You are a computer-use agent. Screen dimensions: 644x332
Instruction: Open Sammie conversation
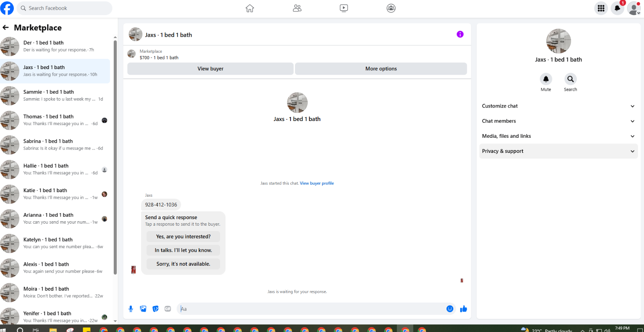coord(55,96)
